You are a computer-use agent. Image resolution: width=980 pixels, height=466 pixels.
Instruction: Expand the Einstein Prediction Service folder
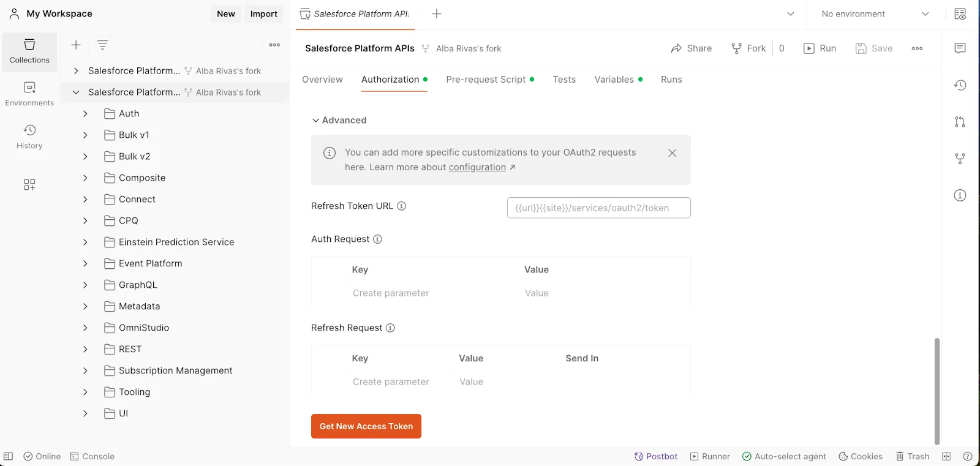(x=85, y=242)
